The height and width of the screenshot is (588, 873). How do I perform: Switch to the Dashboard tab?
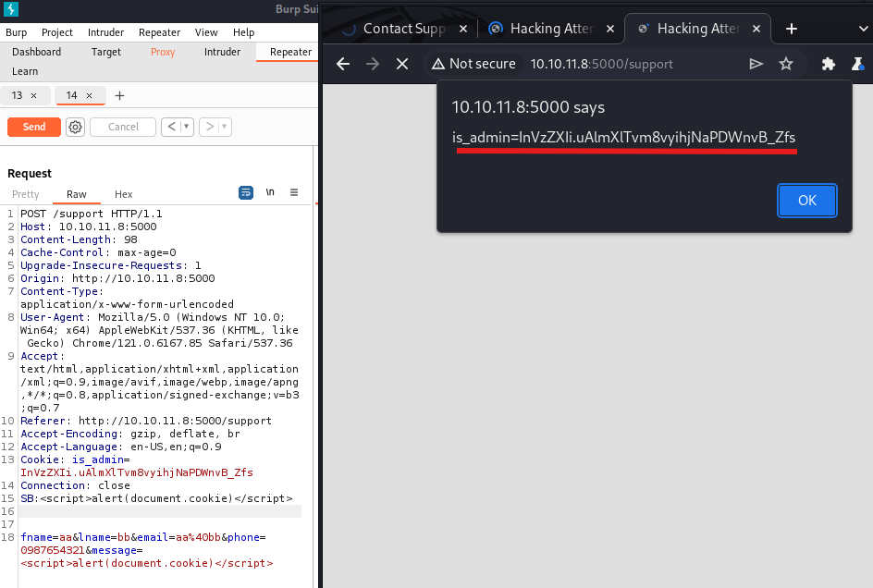pyautogui.click(x=37, y=52)
